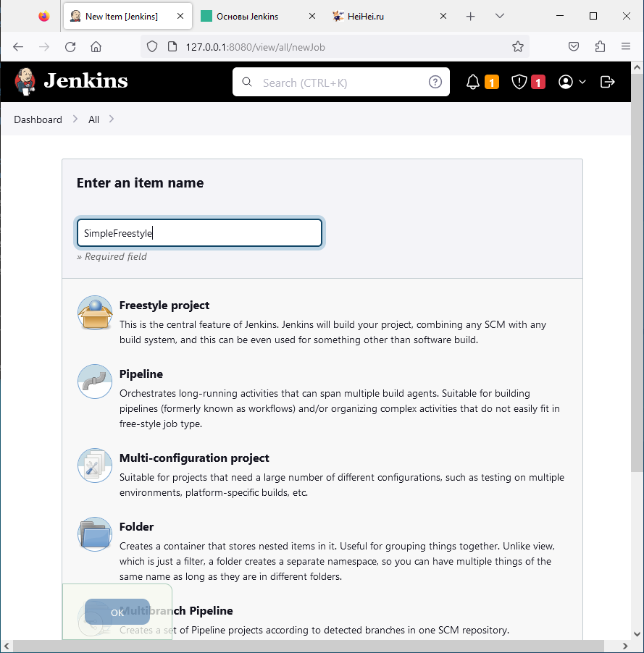Choose Multibranch Pipeline title

(x=176, y=611)
